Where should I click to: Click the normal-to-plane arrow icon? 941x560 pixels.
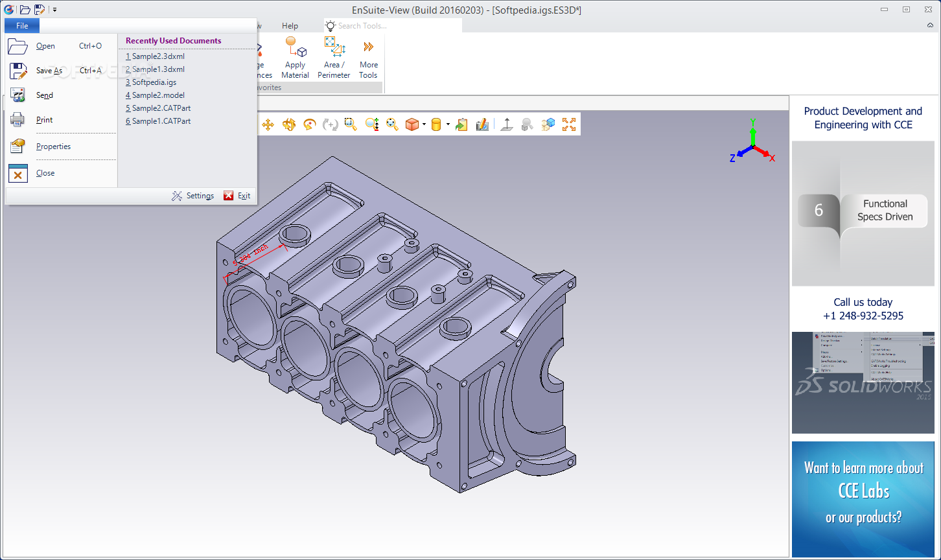[507, 124]
